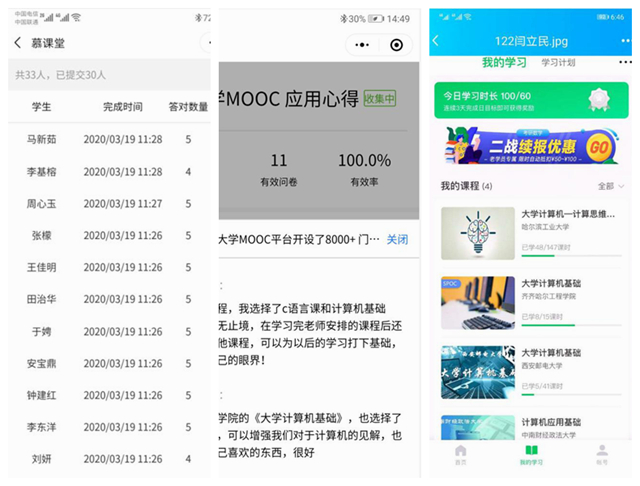Image resolution: width=640 pixels, height=486 pixels.
Task: Click the 关闭 link on notice
Action: click(397, 240)
